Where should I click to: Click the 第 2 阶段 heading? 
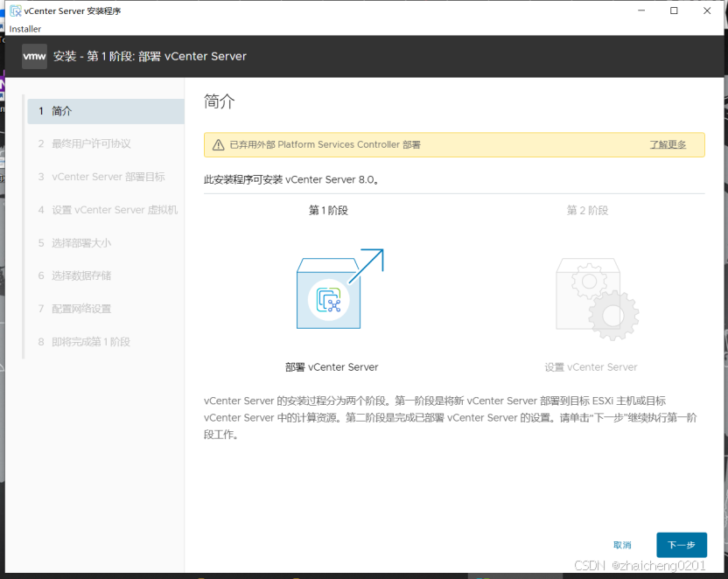click(587, 210)
